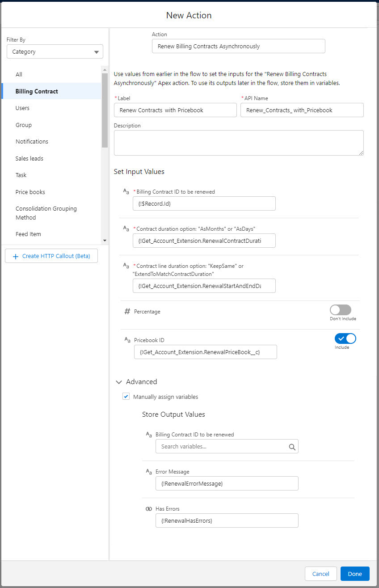Viewport: 379px width, 588px height.
Task: Click the boolean icon beside Has Errors
Action: coord(149,509)
